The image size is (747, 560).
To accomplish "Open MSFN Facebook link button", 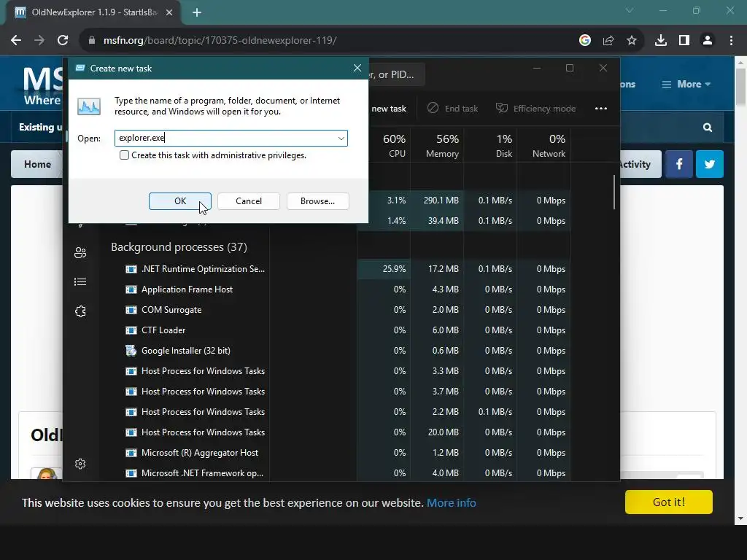I will [679, 164].
